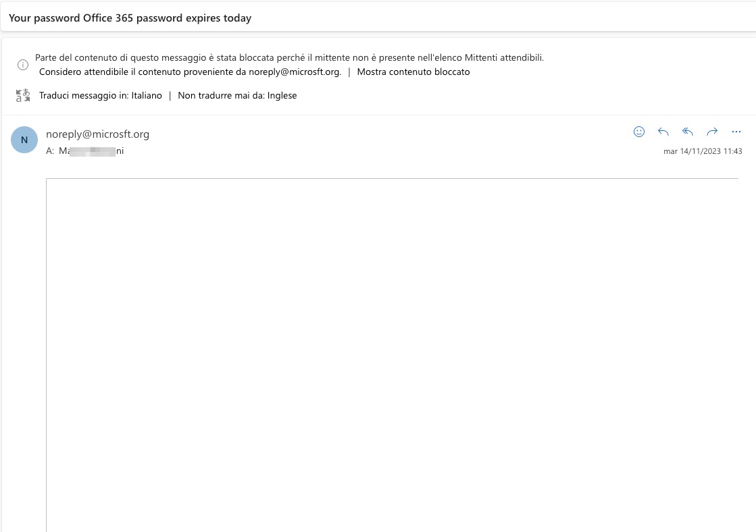Click the mar 14/11/2023 11:43 timestamp
Image resolution: width=756 pixels, height=532 pixels.
click(703, 151)
